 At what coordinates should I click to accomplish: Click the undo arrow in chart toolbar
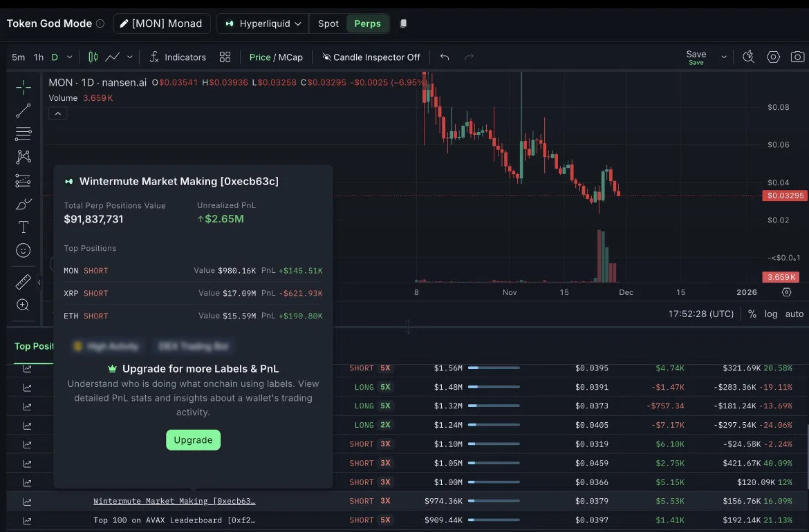click(445, 57)
